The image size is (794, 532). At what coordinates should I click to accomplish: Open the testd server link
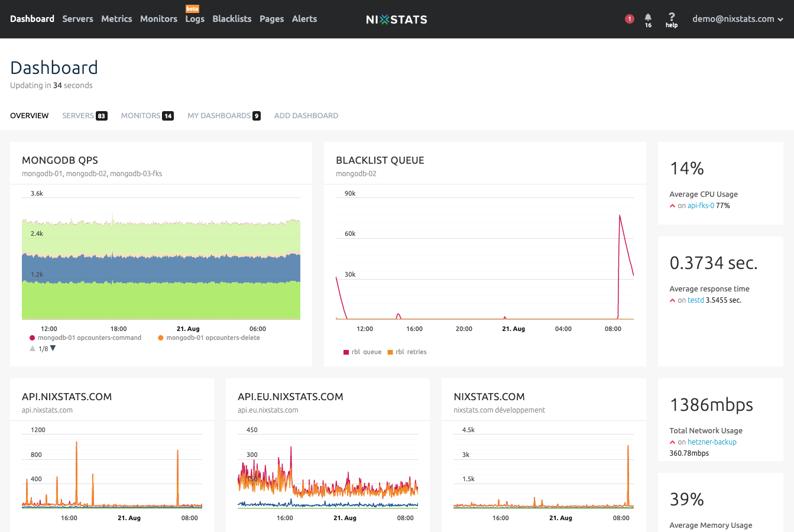click(695, 300)
